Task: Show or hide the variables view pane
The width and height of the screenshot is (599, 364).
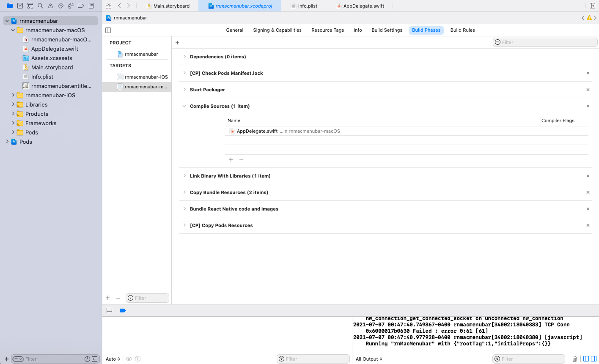Action: coord(586,359)
